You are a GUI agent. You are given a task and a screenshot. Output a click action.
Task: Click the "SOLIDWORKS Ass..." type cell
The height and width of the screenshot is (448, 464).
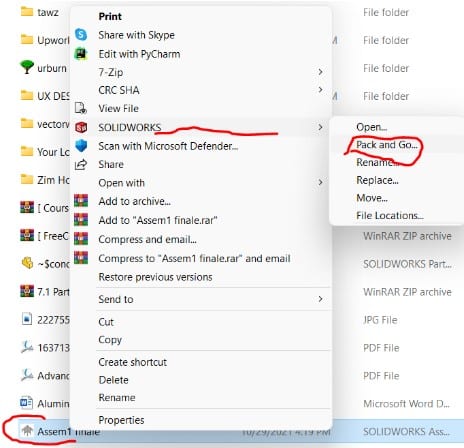tap(406, 432)
